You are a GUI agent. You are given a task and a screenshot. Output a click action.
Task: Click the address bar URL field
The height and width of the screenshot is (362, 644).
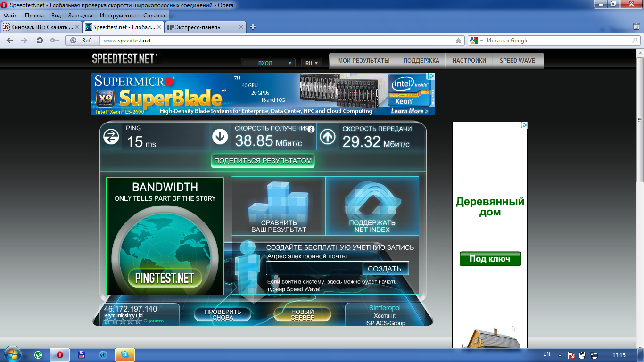point(277,41)
